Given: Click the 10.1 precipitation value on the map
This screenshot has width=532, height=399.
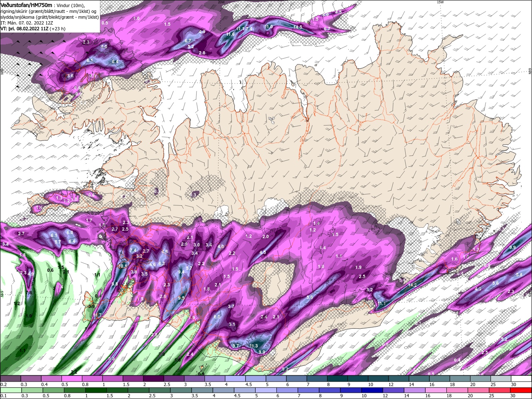Looking at the screenshot, I should (123, 266).
